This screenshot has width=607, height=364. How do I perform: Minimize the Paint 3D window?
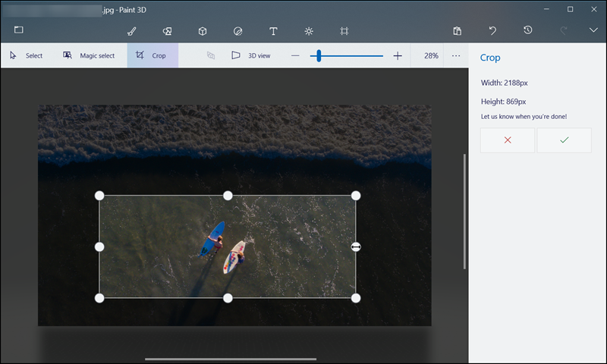pos(546,9)
